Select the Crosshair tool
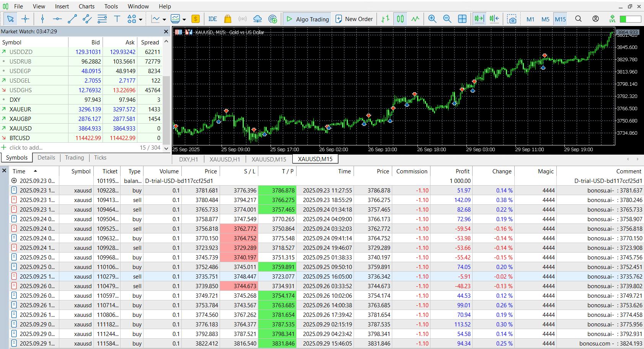The height and width of the screenshot is (349, 644). pyautogui.click(x=25, y=18)
